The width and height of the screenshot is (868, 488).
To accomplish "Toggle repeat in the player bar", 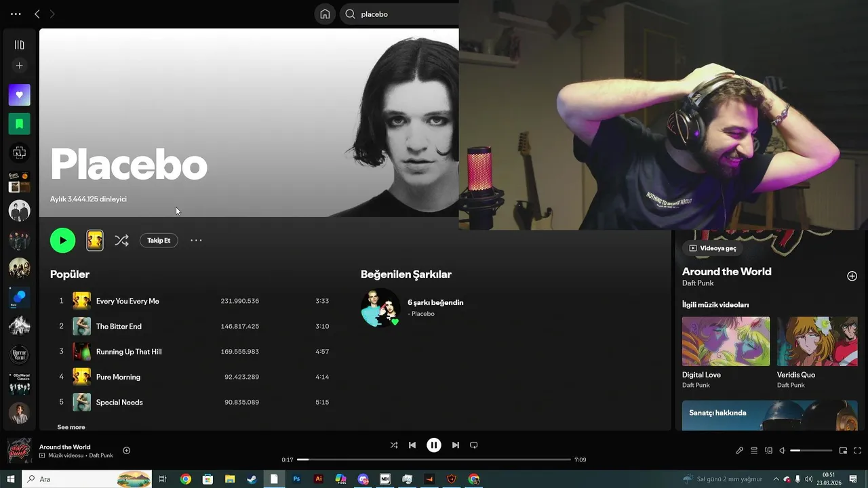I will (x=474, y=445).
